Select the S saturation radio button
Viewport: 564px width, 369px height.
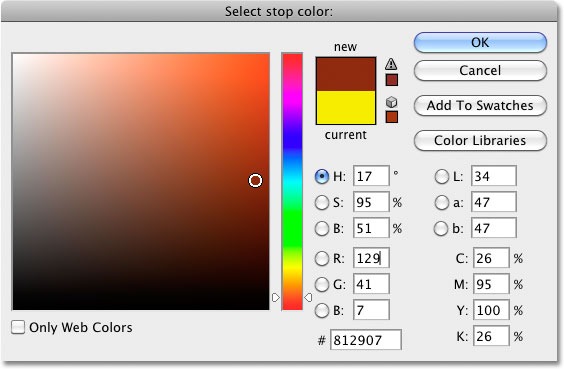coord(322,202)
